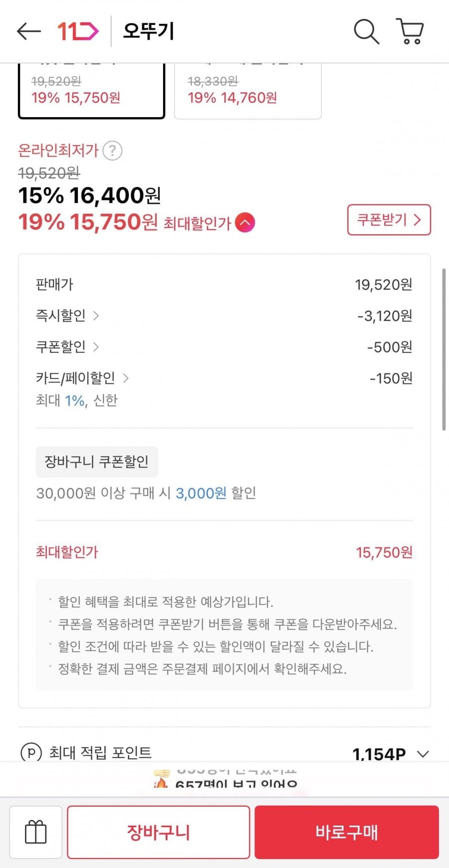The width and height of the screenshot is (449, 868).
Task: Expand the coupon discount row chevron
Action: click(x=96, y=347)
